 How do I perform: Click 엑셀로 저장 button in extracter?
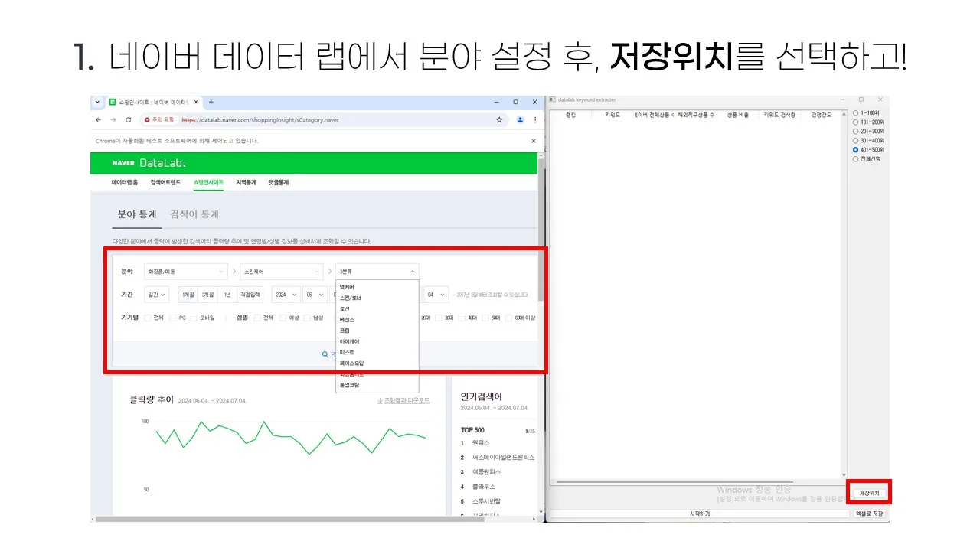click(x=869, y=514)
